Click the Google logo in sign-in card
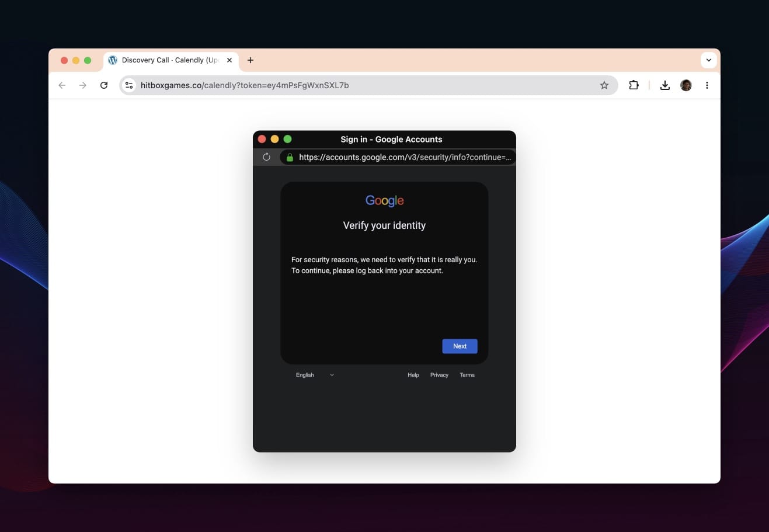769x532 pixels. coord(385,201)
